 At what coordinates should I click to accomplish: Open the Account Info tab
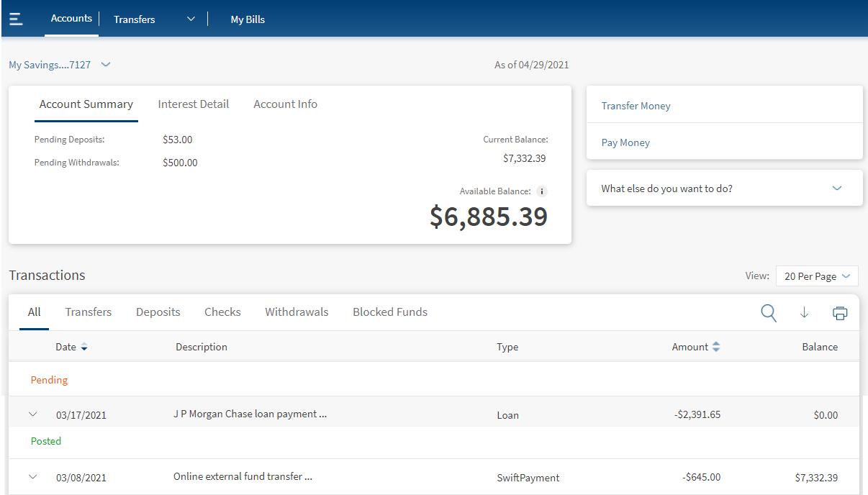[x=285, y=104]
